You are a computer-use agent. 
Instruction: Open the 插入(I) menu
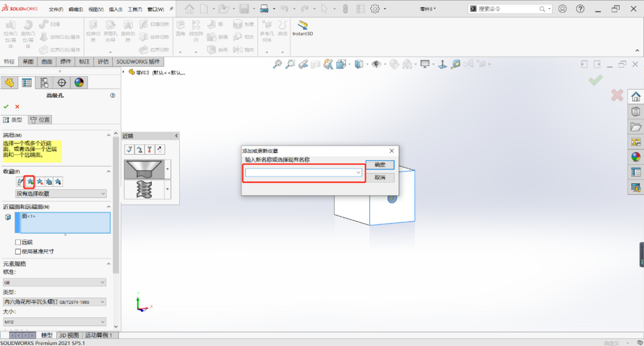coord(115,9)
